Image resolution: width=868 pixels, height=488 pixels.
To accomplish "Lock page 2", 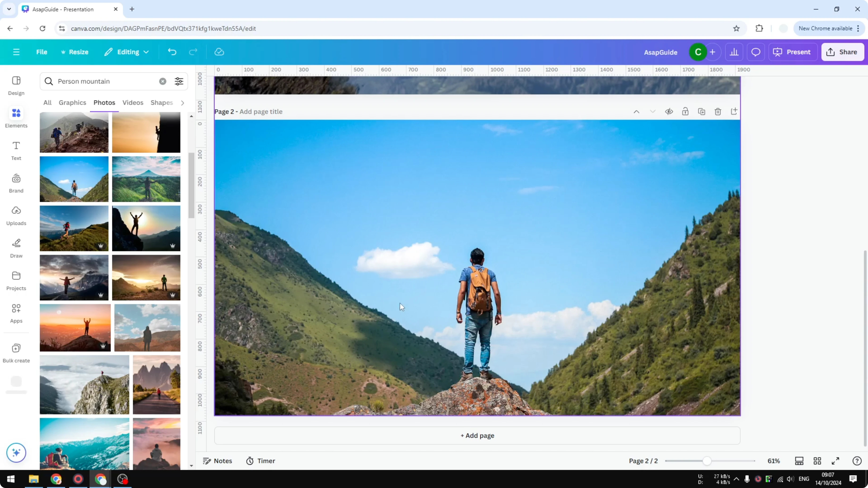I will [685, 112].
